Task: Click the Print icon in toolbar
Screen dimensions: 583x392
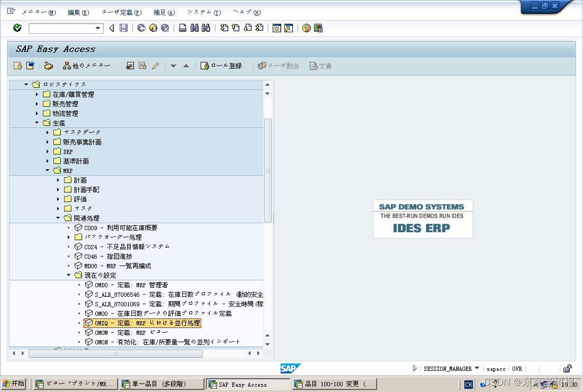Action: [183, 28]
